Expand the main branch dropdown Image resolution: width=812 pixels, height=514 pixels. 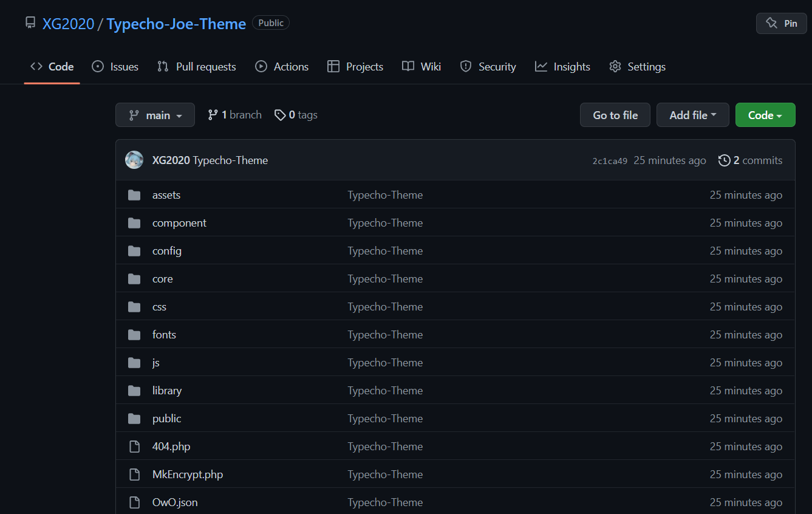(155, 115)
